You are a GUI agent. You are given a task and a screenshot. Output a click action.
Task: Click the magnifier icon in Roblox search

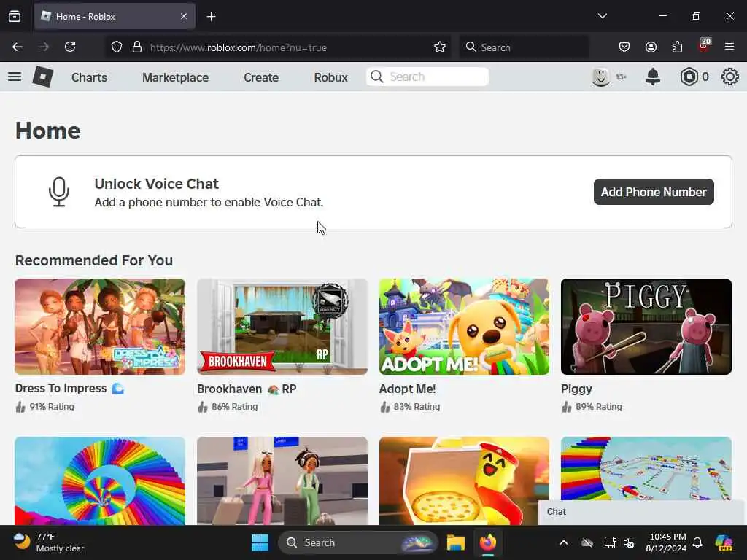(x=377, y=77)
